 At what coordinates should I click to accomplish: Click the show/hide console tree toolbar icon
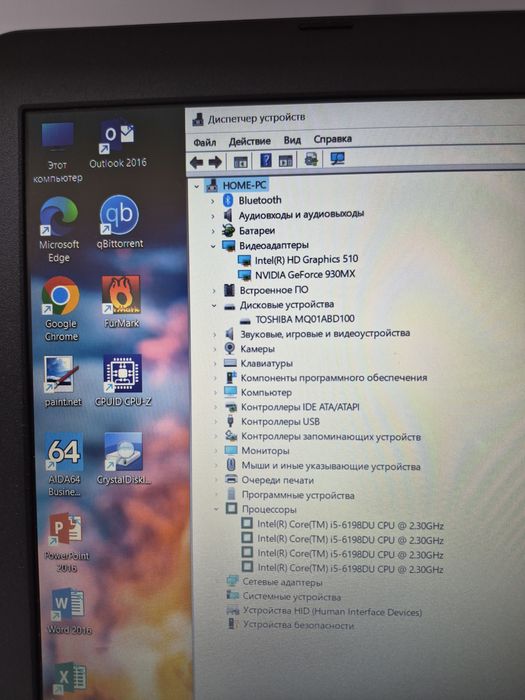coord(241,162)
